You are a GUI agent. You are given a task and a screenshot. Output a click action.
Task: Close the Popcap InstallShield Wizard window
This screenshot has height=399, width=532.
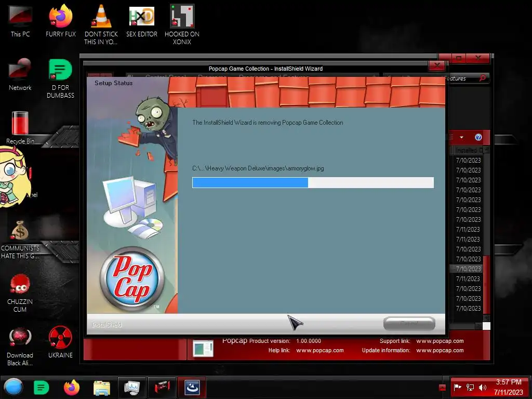coord(437,65)
